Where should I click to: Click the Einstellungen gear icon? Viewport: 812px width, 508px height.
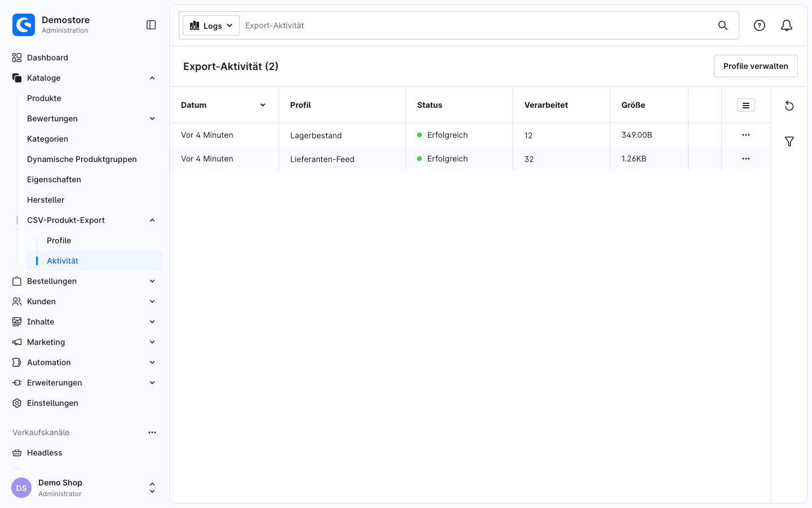pyautogui.click(x=17, y=403)
